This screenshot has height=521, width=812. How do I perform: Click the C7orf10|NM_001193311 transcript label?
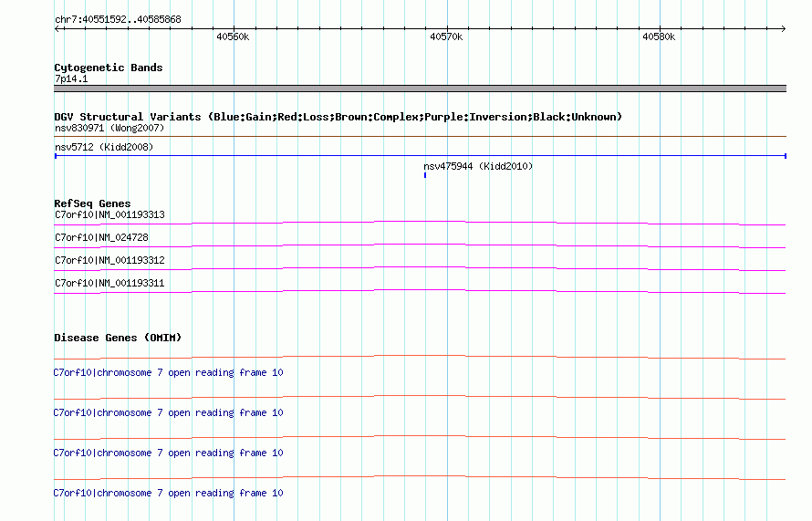click(x=109, y=283)
